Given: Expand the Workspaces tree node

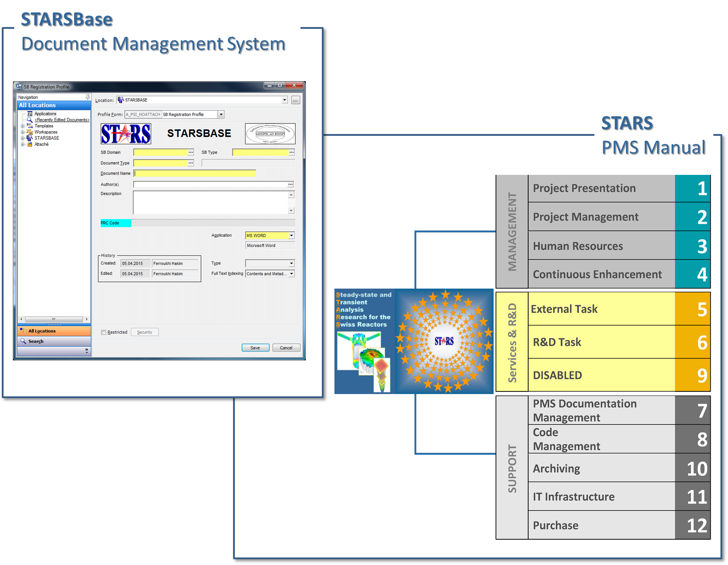Looking at the screenshot, I should 23,132.
